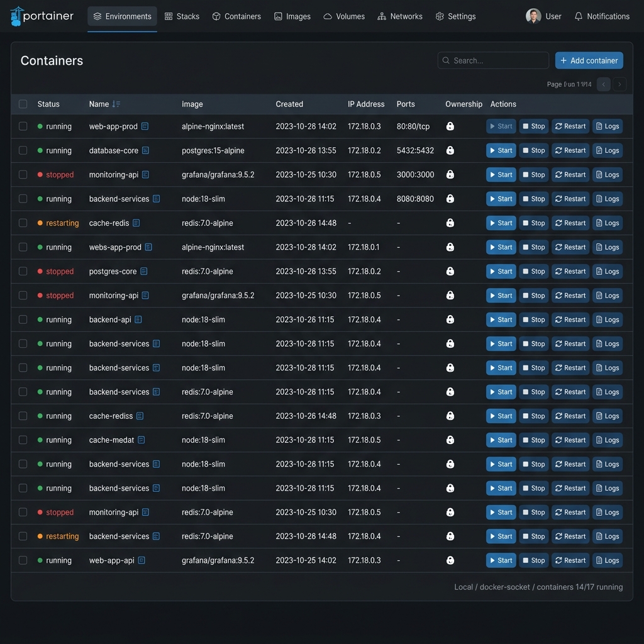The height and width of the screenshot is (644, 644).
Task: Open the Notifications bell
Action: point(602,16)
